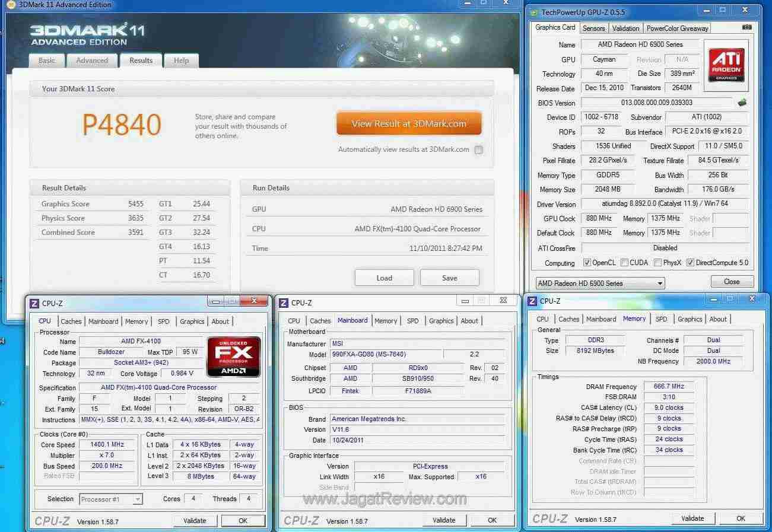Click the BIOS brand American Megatrends Inc.
Image resolution: width=772 pixels, height=532 pixels.
[417, 419]
